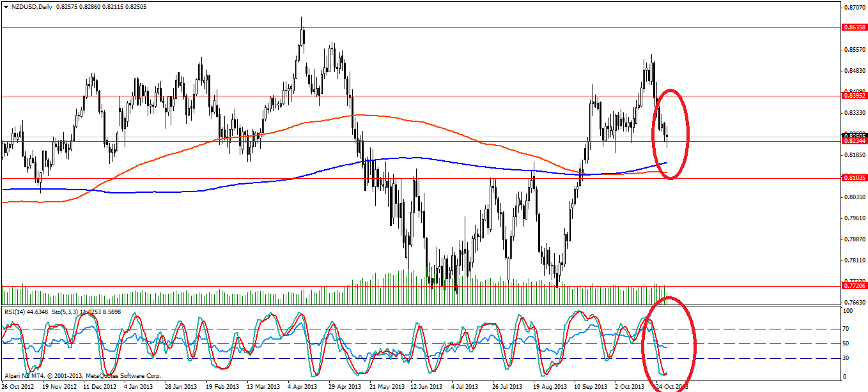
Task: Select the 2 Oct 2013 date label
Action: [630, 387]
